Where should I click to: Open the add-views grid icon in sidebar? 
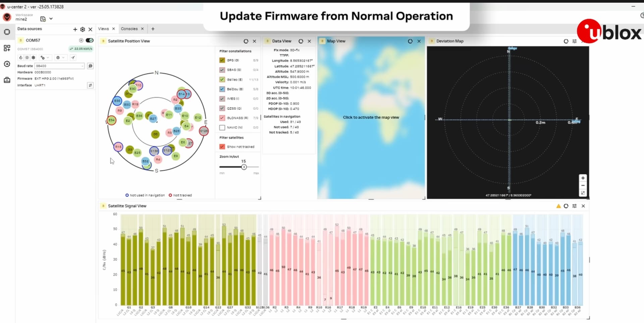click(7, 48)
